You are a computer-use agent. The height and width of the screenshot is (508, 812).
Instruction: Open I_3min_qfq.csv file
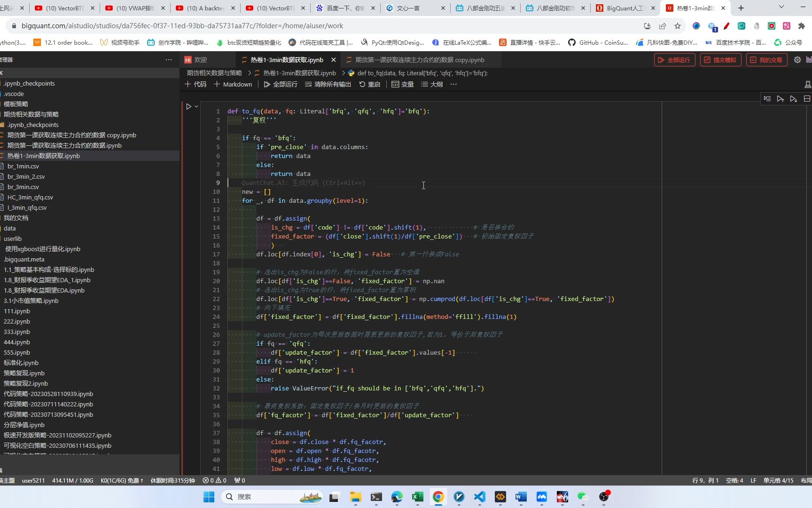click(x=89, y=207)
